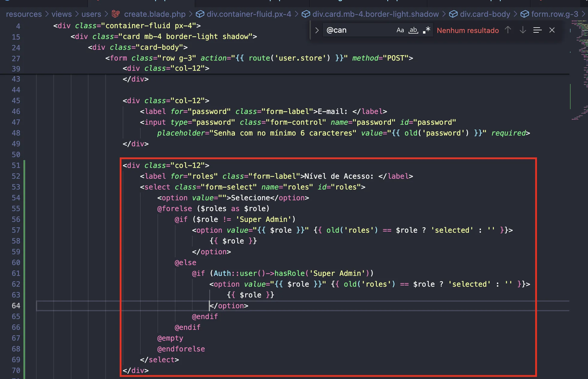588x379 pixels.
Task: Toggle Match Case in find widget
Action: click(x=400, y=30)
